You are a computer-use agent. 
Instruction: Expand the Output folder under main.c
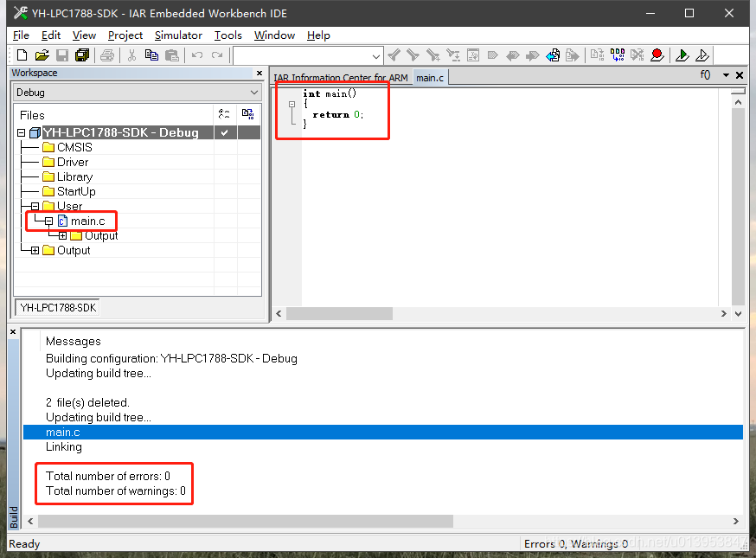point(62,236)
